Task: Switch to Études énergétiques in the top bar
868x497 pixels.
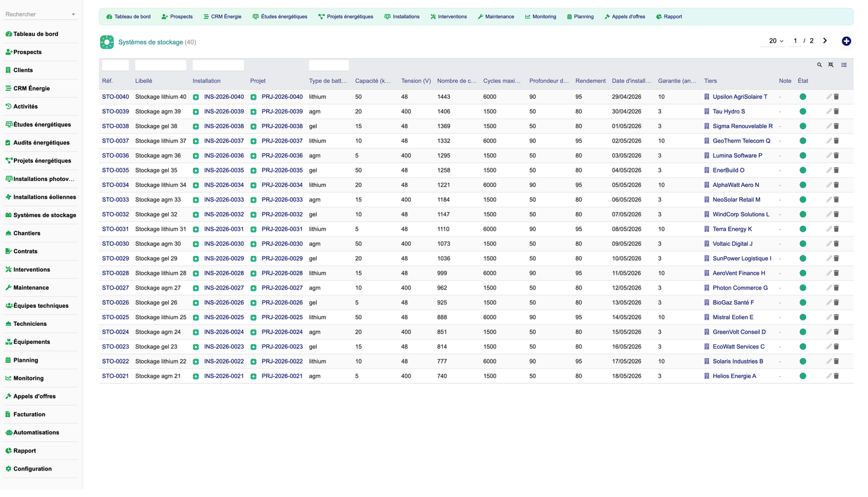Action: tap(280, 17)
